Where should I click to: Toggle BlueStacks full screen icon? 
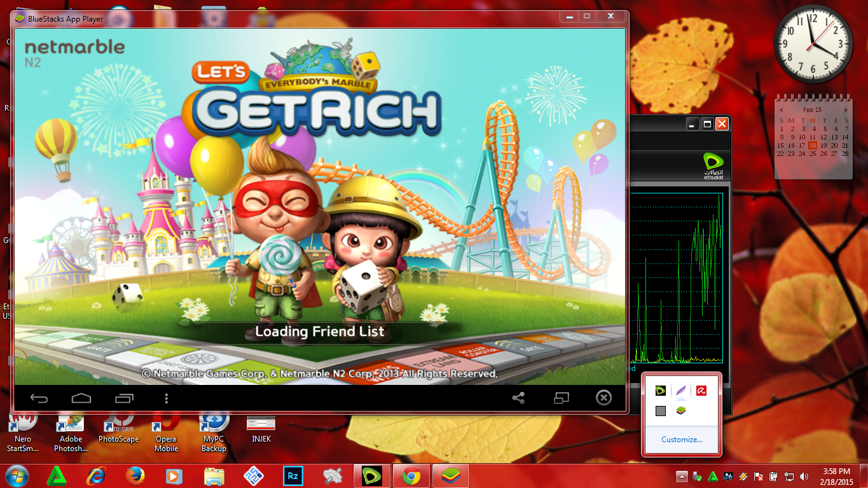561,398
